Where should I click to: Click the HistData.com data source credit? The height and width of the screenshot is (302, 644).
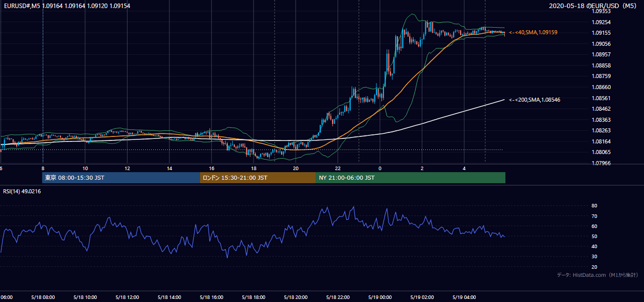(x=598, y=275)
